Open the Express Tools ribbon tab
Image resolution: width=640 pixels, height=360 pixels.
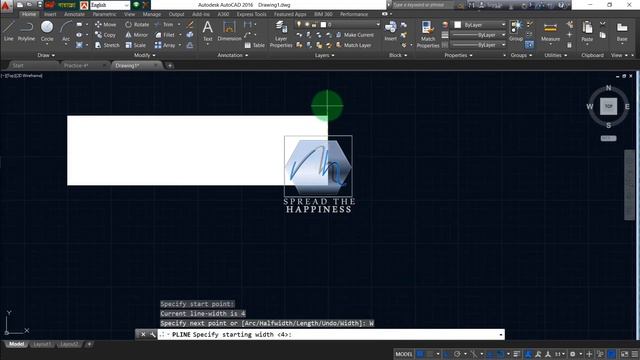point(251,14)
